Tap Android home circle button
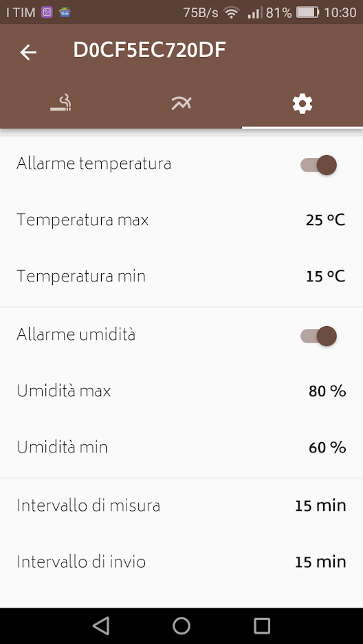Screen dimensions: 363x644 point(181,626)
